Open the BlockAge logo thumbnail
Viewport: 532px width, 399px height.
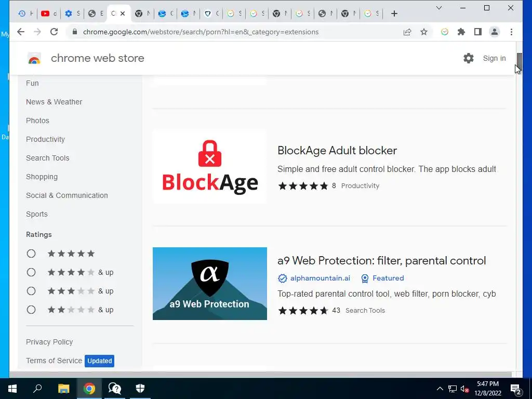(210, 166)
